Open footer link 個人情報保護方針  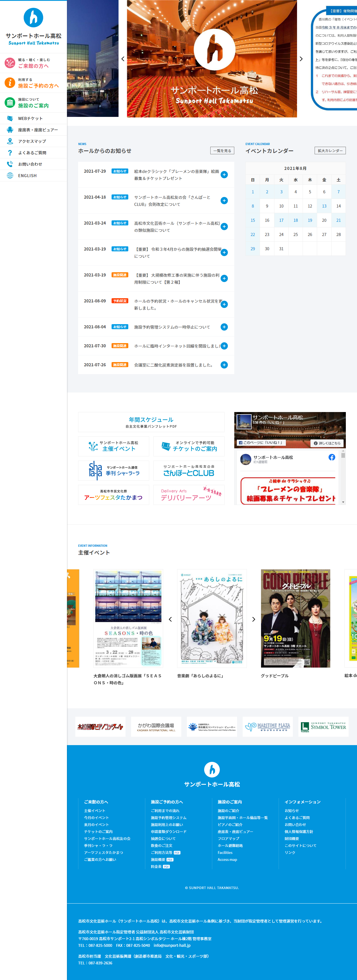[x=298, y=832]
